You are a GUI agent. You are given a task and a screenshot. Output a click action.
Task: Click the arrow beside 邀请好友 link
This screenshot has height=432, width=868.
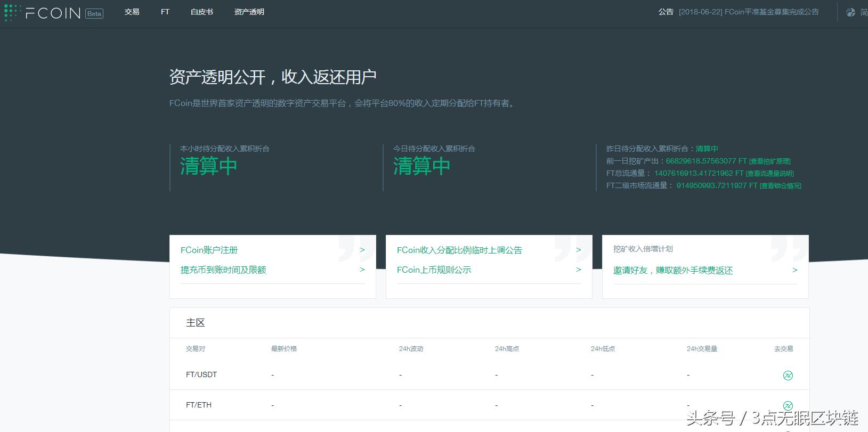click(795, 270)
